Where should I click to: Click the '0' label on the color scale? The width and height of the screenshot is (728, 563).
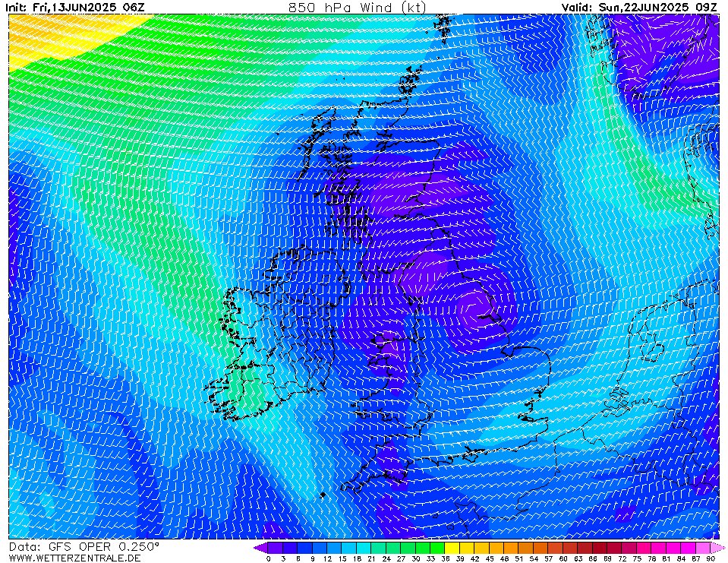(x=269, y=558)
